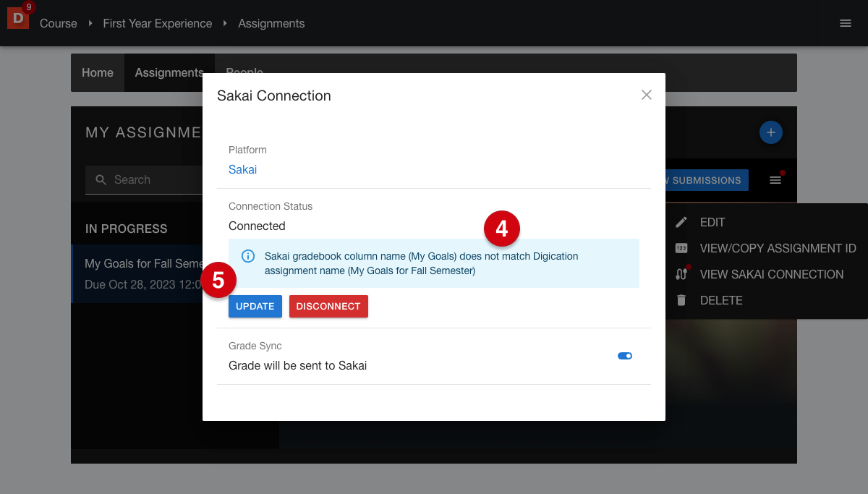The height and width of the screenshot is (494, 868).
Task: Click Grade will be sent to Sakai text
Action: pyautogui.click(x=297, y=365)
